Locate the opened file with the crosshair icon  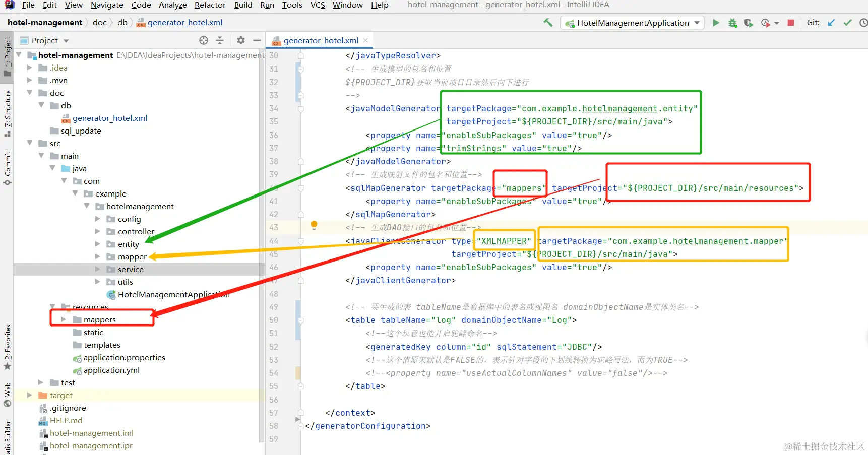[x=204, y=40]
